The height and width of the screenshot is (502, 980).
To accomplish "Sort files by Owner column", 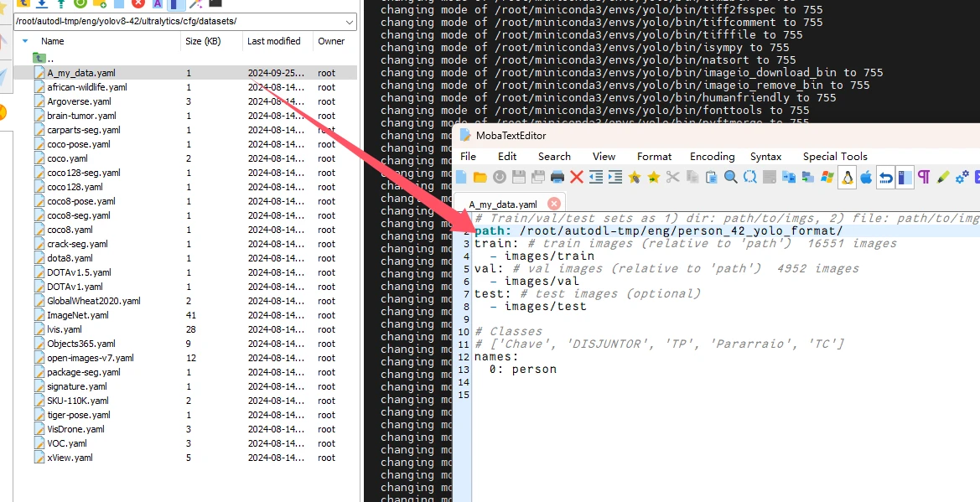I will click(331, 41).
